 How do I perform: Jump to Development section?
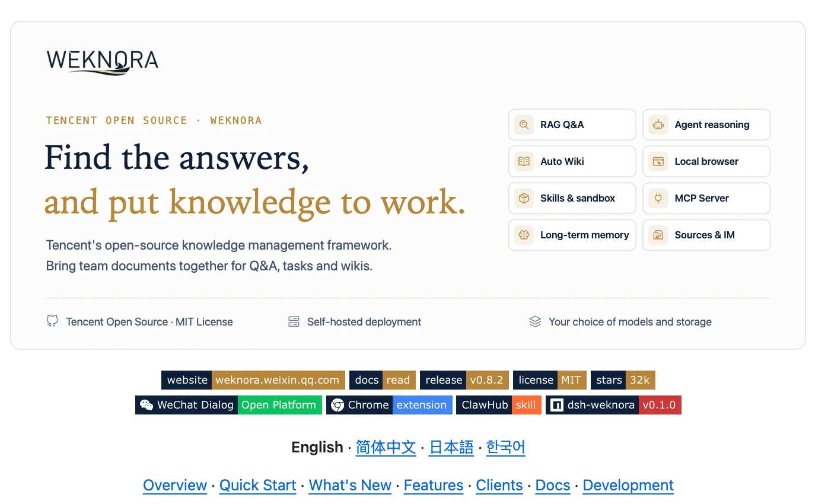click(x=628, y=485)
